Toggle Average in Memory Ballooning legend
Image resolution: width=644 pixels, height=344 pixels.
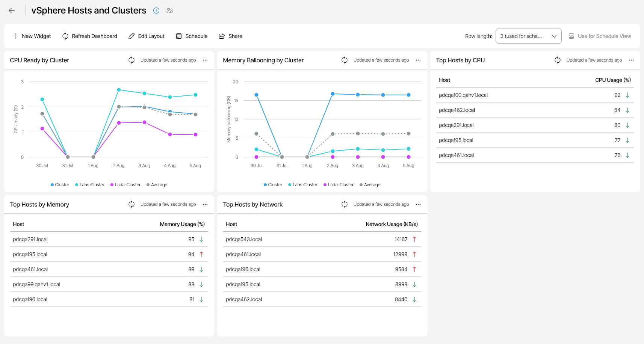[370, 185]
